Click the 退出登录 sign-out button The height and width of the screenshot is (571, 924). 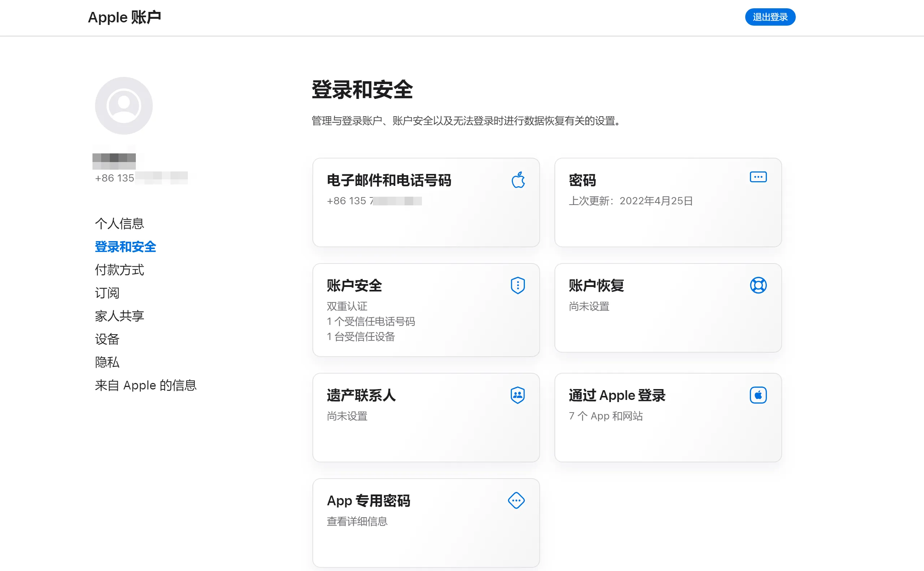(x=770, y=17)
